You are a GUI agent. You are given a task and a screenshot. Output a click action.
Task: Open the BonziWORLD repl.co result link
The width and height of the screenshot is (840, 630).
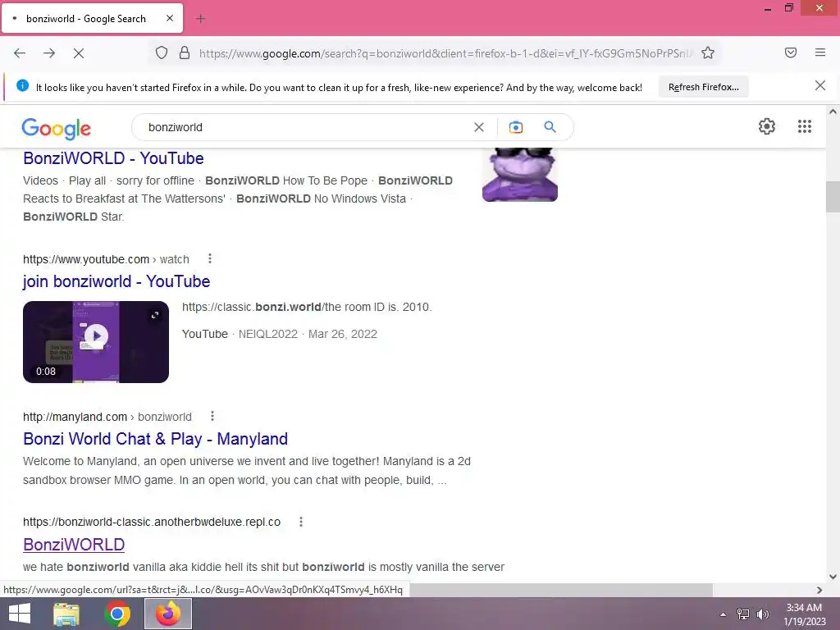coord(74,545)
